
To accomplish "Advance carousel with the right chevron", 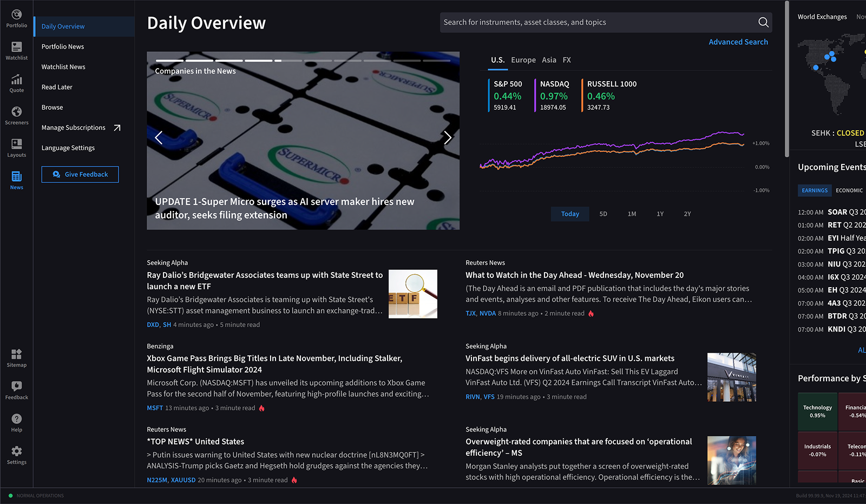I will (448, 138).
